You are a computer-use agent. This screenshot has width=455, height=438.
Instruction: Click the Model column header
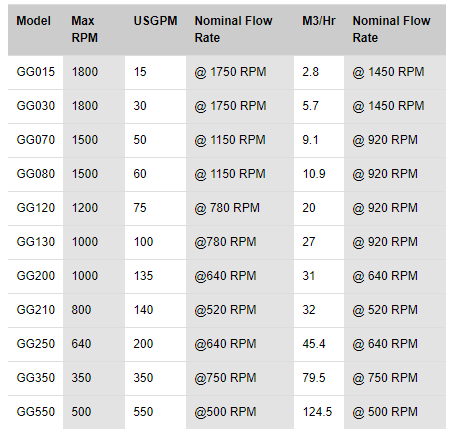tap(34, 21)
